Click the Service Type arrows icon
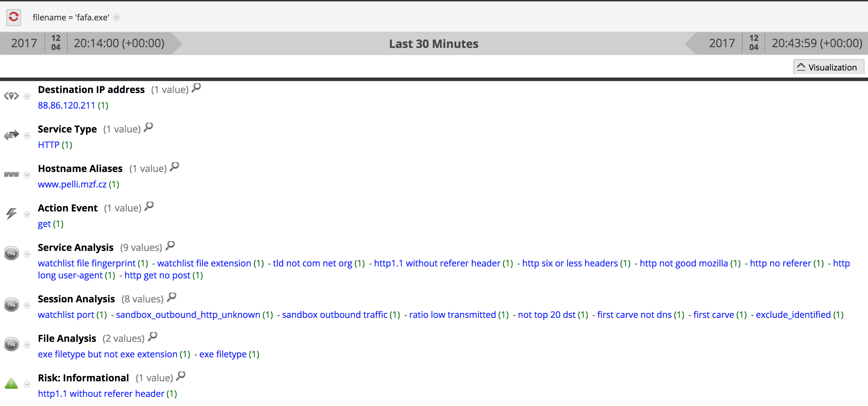 pyautogui.click(x=12, y=135)
